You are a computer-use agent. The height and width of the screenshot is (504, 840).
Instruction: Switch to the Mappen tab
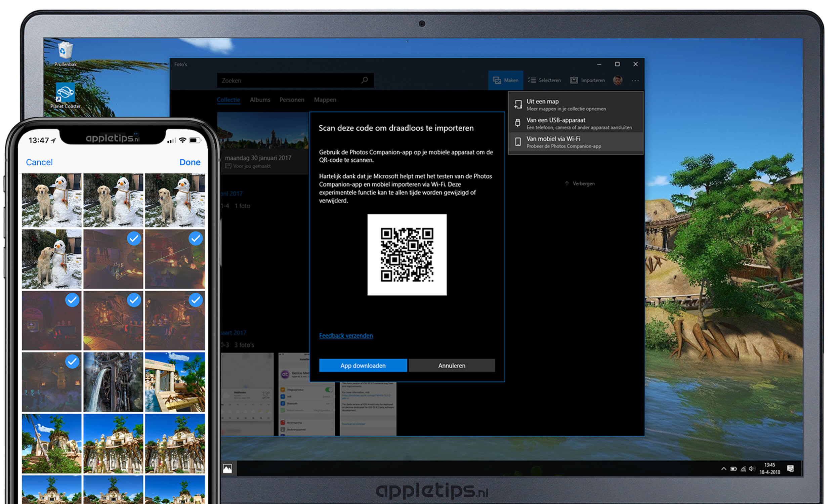[x=325, y=99]
